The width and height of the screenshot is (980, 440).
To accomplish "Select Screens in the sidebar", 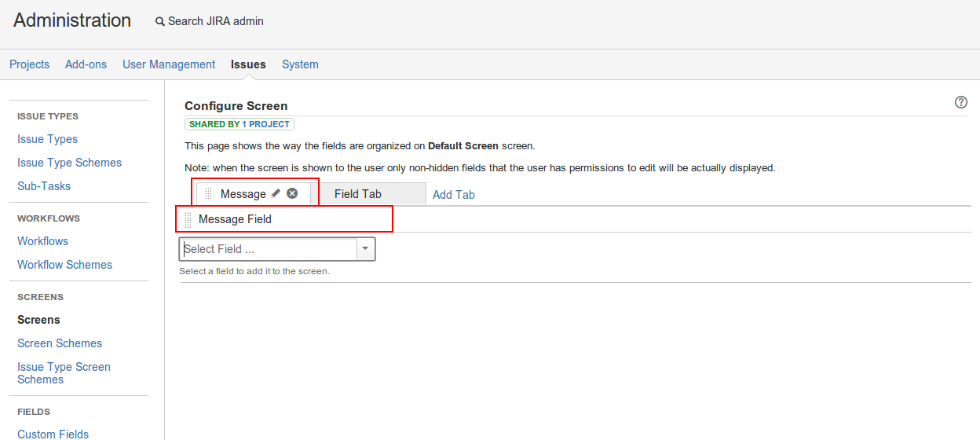I will (38, 320).
